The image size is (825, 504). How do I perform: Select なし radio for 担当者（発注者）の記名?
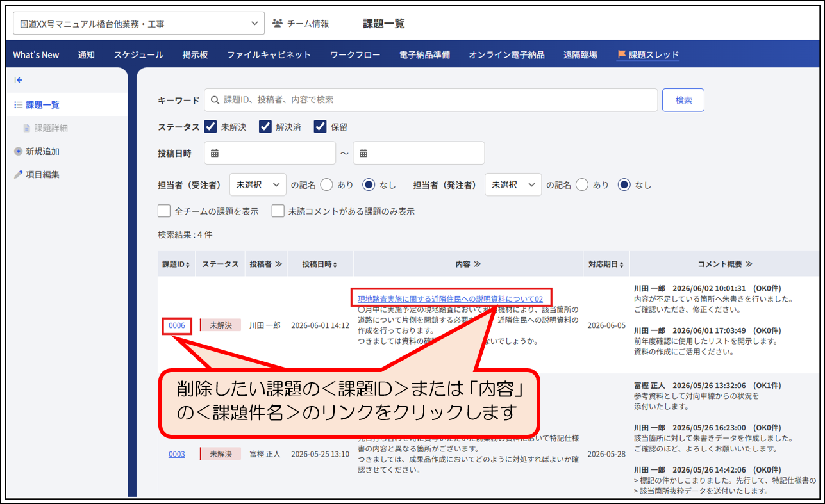[x=624, y=184]
